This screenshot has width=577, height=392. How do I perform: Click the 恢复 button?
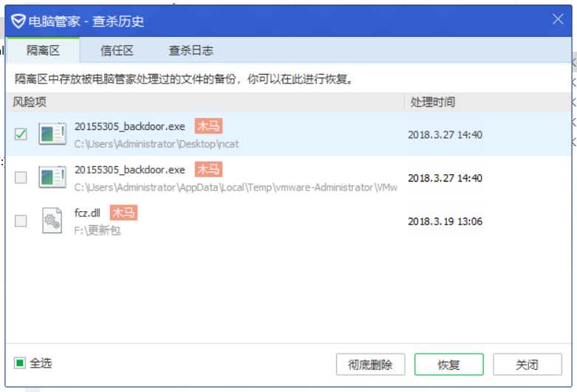click(449, 365)
